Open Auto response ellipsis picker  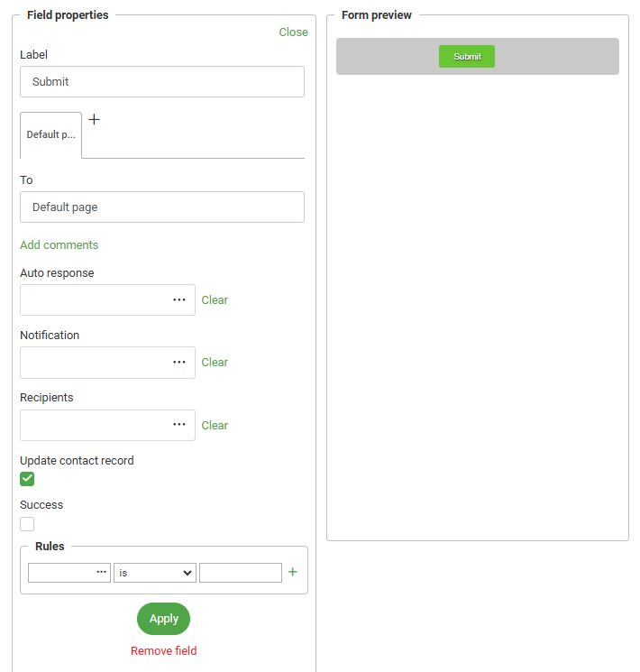pyautogui.click(x=179, y=300)
